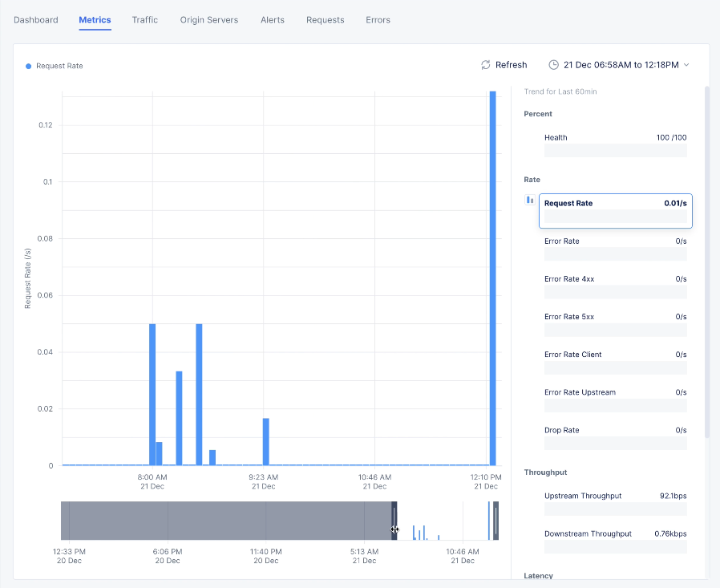The image size is (720, 588).
Task: Click the 8:00 AM request rate spike bar
Action: pos(152,393)
